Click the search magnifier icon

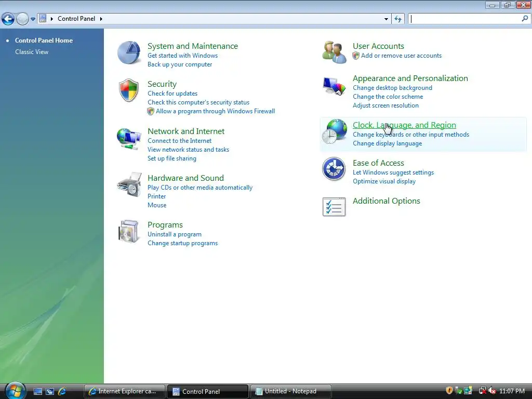click(525, 19)
